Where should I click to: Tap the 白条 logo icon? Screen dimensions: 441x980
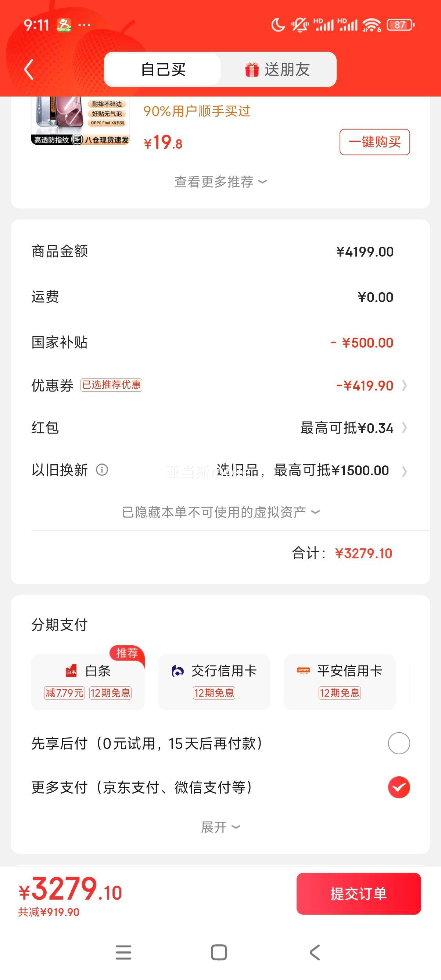pyautogui.click(x=71, y=671)
